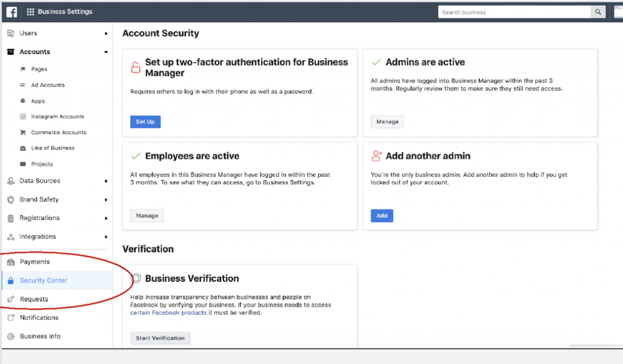Expand the Integrations section arrow

(106, 237)
